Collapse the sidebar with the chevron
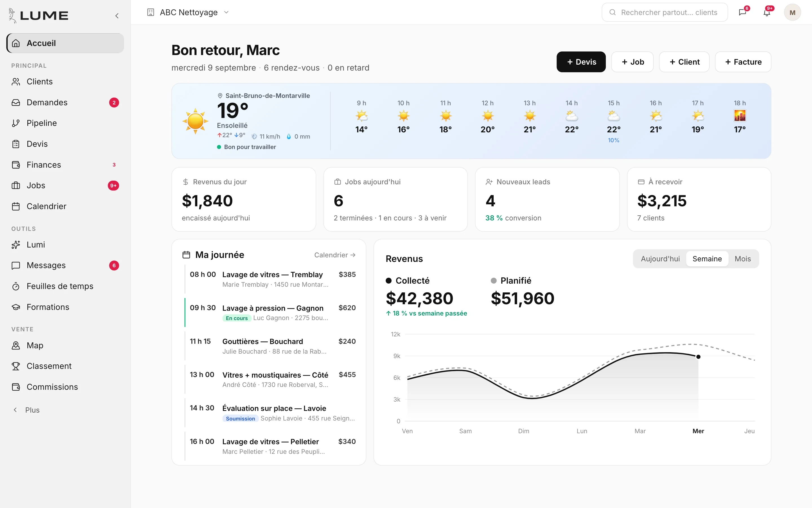 point(117,16)
